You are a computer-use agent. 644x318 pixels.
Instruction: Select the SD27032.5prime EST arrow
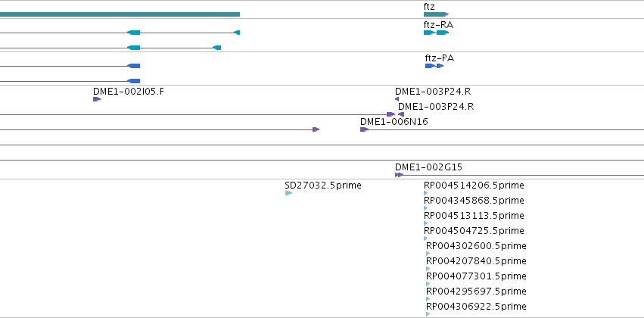coord(289,193)
